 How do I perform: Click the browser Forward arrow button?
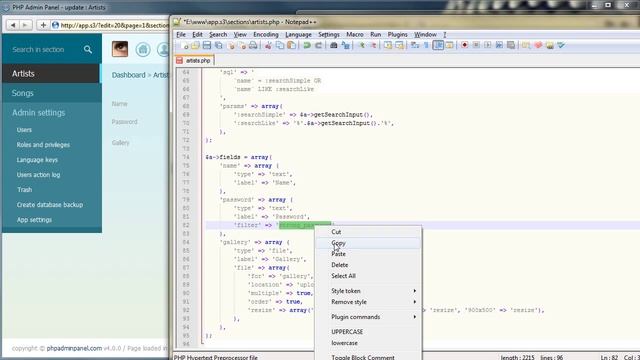point(25,25)
